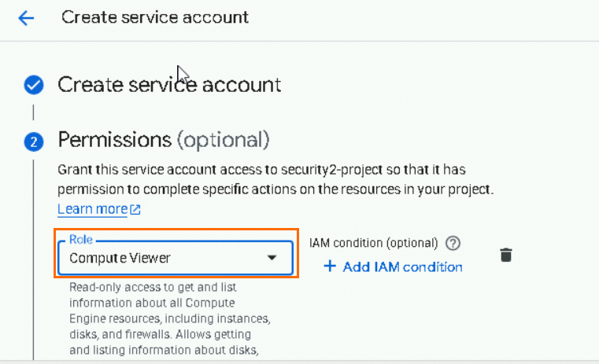
Task: Open the Learn more link
Action: [x=92, y=209]
